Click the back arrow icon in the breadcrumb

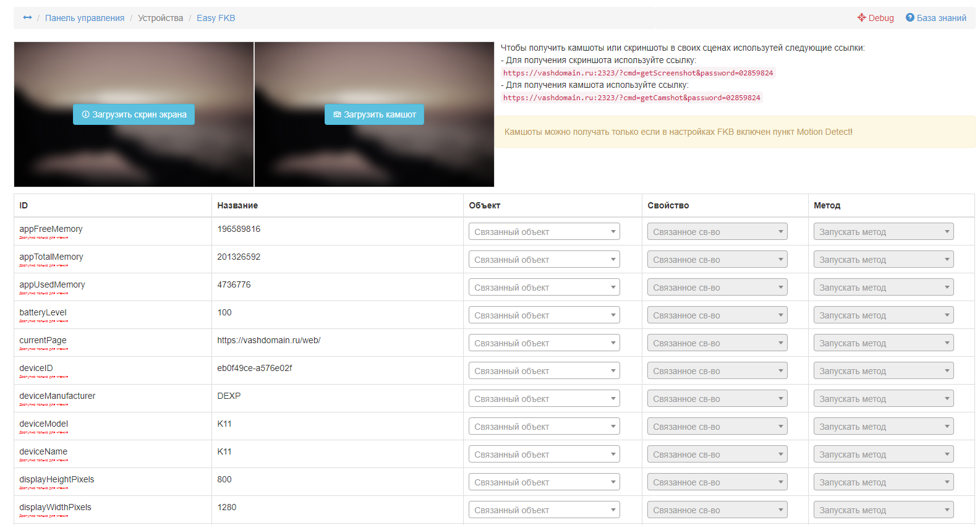coord(27,18)
